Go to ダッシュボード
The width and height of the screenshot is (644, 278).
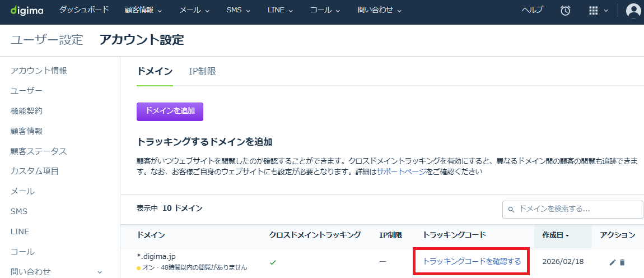[84, 10]
